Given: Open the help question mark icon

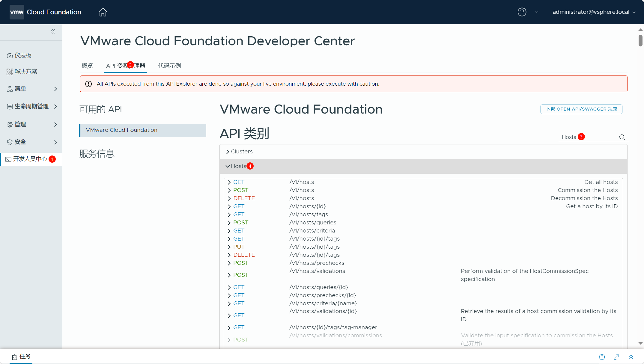Looking at the screenshot, I should [x=522, y=12].
